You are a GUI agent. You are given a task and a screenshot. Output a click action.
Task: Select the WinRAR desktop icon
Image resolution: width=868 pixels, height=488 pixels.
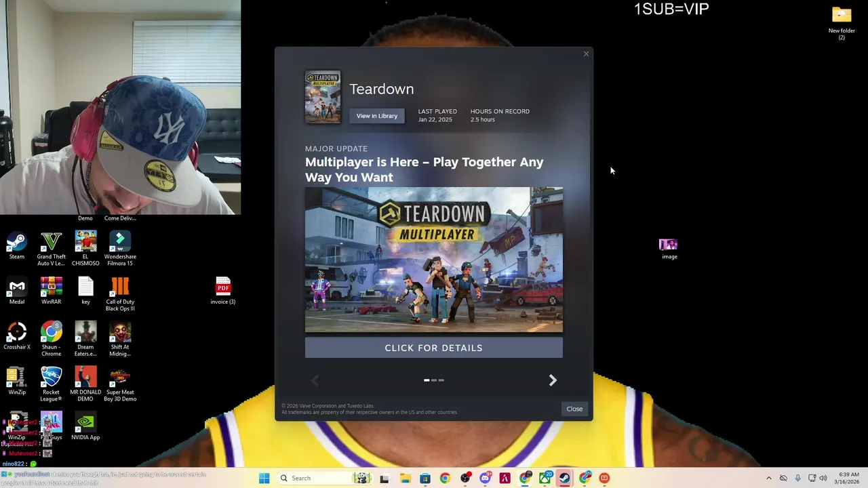coord(51,291)
